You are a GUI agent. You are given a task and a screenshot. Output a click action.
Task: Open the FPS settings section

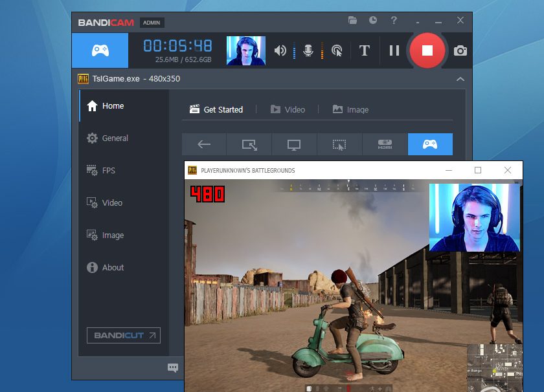point(124,170)
